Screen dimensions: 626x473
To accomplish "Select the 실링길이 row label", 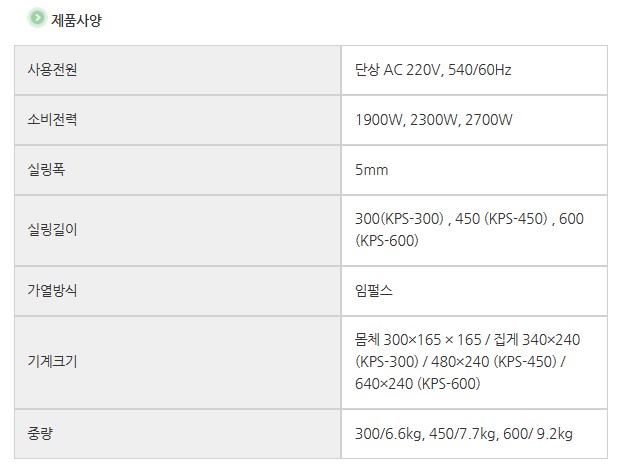I will tap(53, 230).
